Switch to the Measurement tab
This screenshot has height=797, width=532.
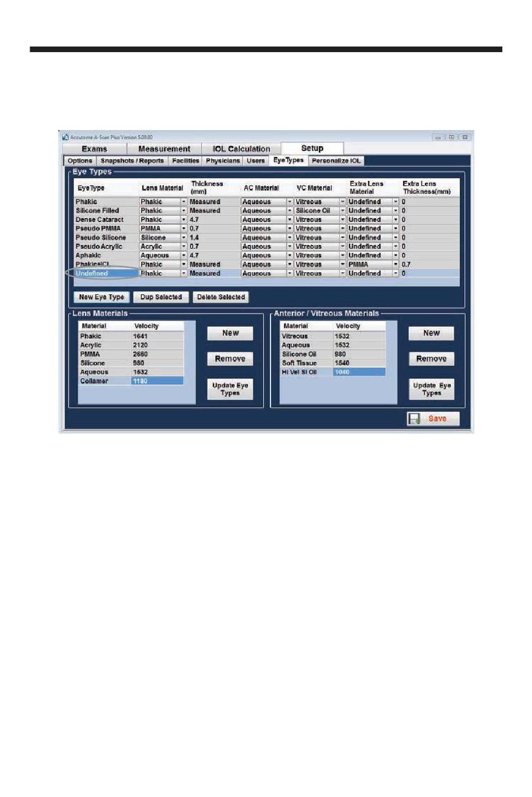[x=164, y=149]
